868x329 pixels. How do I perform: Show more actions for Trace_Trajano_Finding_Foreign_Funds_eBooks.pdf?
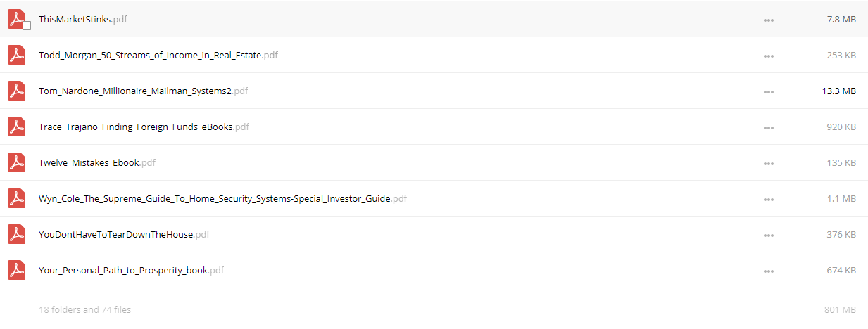click(x=769, y=127)
